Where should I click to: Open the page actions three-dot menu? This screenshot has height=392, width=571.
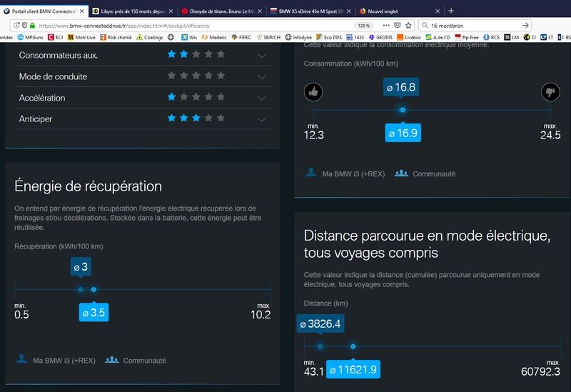point(386,26)
